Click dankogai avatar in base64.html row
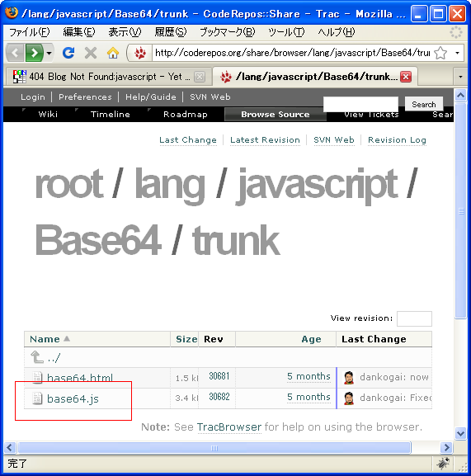This screenshot has height=476, width=471. tap(349, 378)
